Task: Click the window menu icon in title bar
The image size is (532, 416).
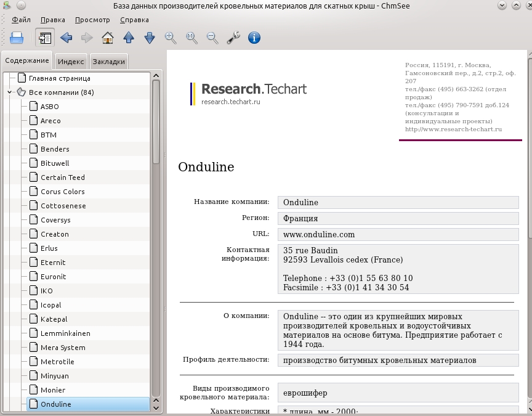Action: (6, 6)
